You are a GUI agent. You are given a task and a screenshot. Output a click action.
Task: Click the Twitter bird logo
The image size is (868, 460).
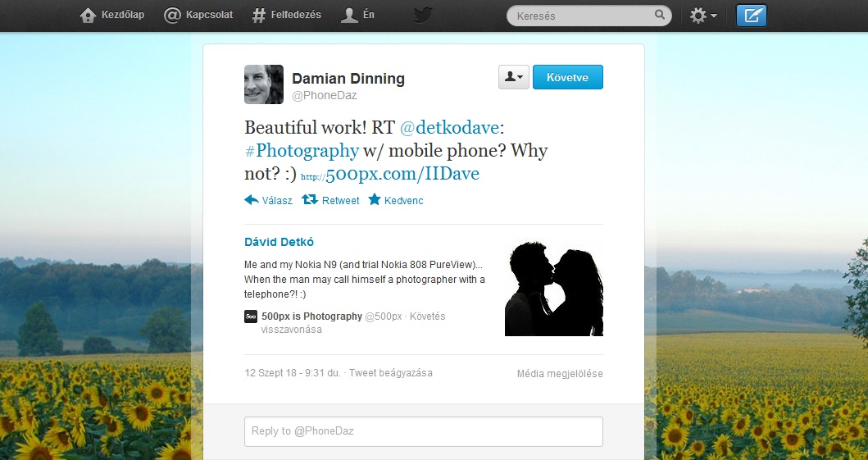pyautogui.click(x=423, y=16)
